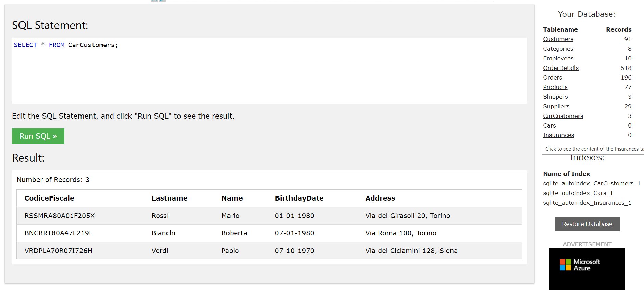Image resolution: width=644 pixels, height=290 pixels.
Task: Open the OrderDetails table
Action: (561, 68)
